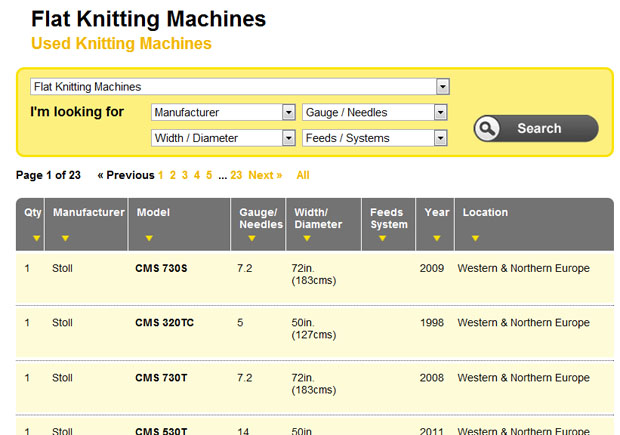Sort by Feeds System column arrow
The image size is (620, 435).
click(x=382, y=238)
